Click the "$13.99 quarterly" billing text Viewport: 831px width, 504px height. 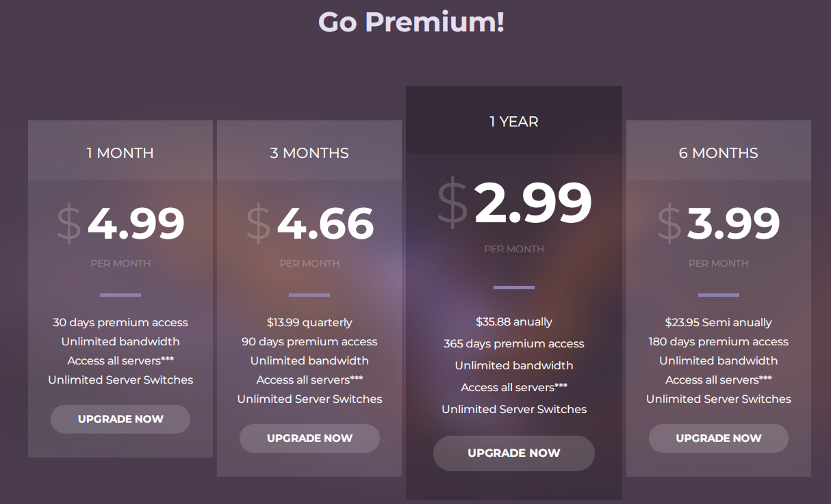(309, 322)
